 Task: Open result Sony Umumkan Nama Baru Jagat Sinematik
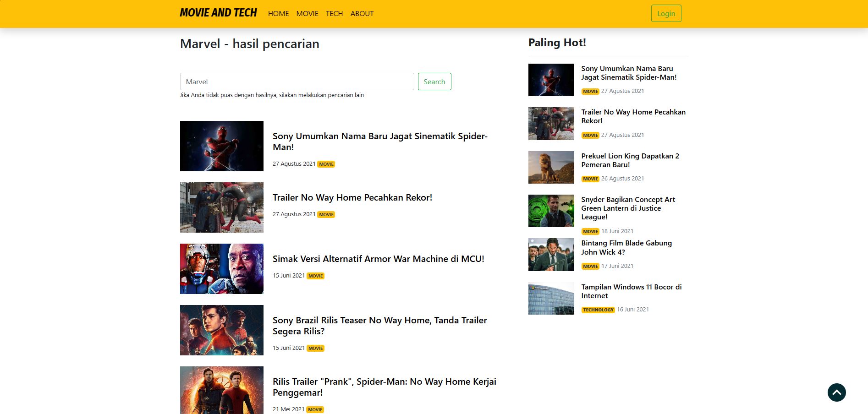click(x=380, y=142)
